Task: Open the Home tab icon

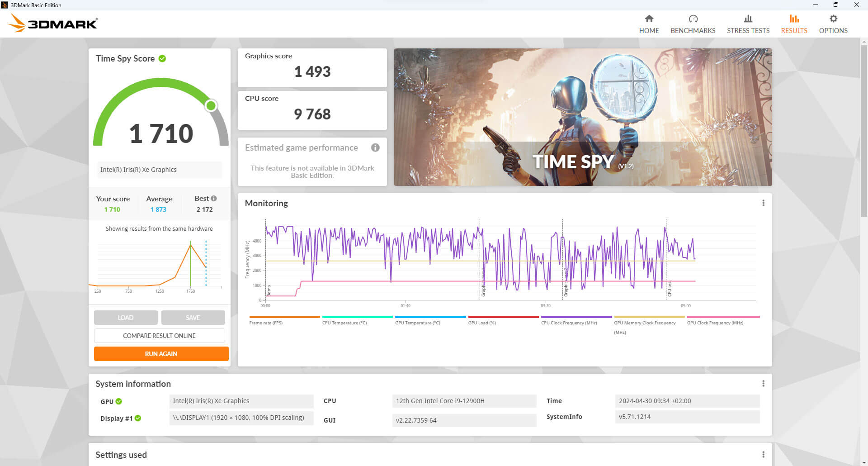Action: 649,19
